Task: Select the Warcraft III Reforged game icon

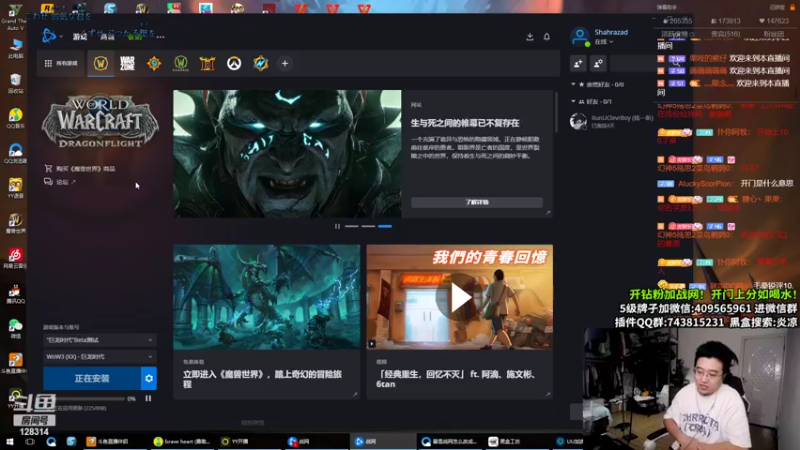Action: 207,63
